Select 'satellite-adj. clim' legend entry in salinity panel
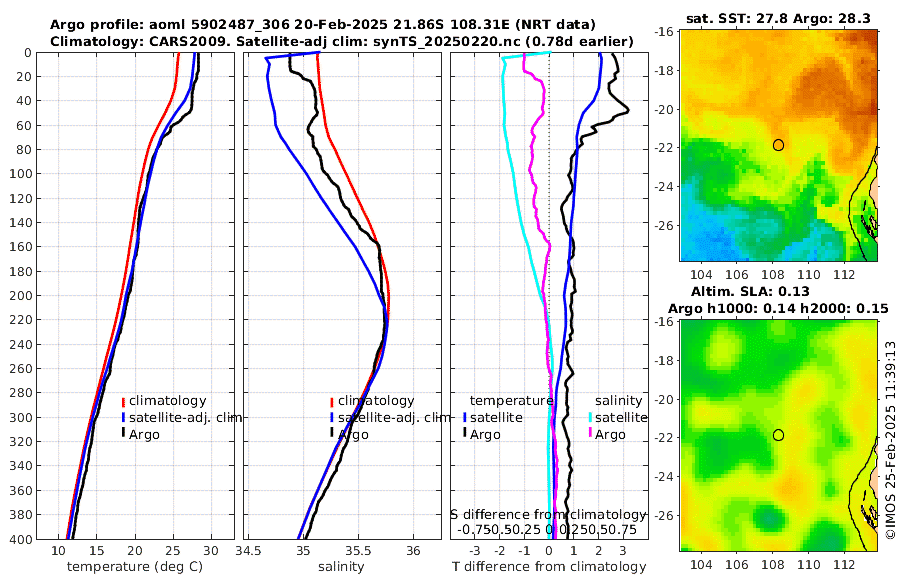The height and width of the screenshot is (580, 900). (x=394, y=417)
